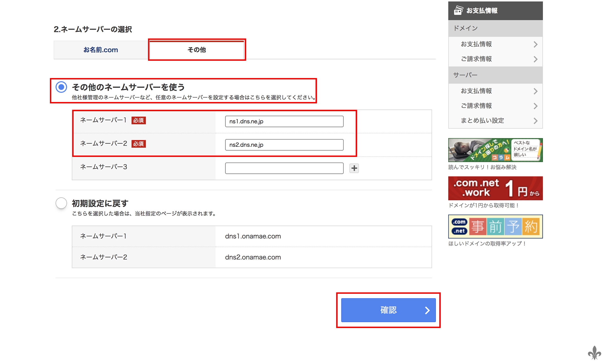Expand まとめ払い設定 chevron
Viewport: 606px width, 364px height.
click(535, 121)
